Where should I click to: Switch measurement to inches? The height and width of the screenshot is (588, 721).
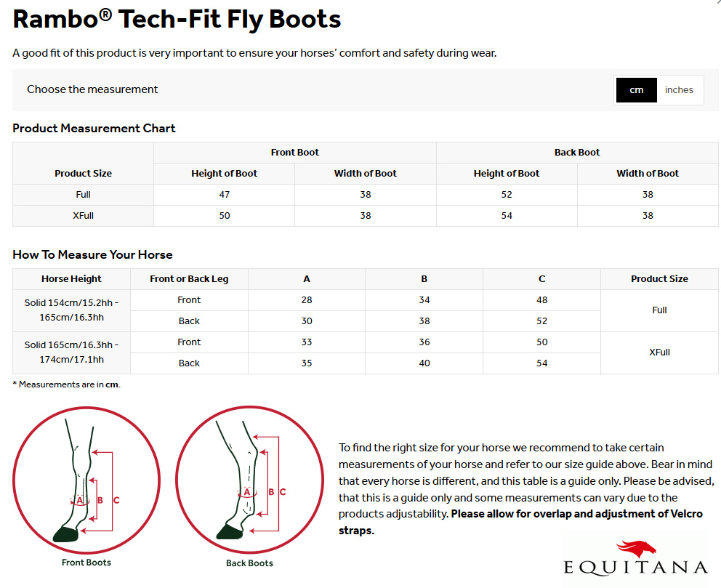point(679,90)
